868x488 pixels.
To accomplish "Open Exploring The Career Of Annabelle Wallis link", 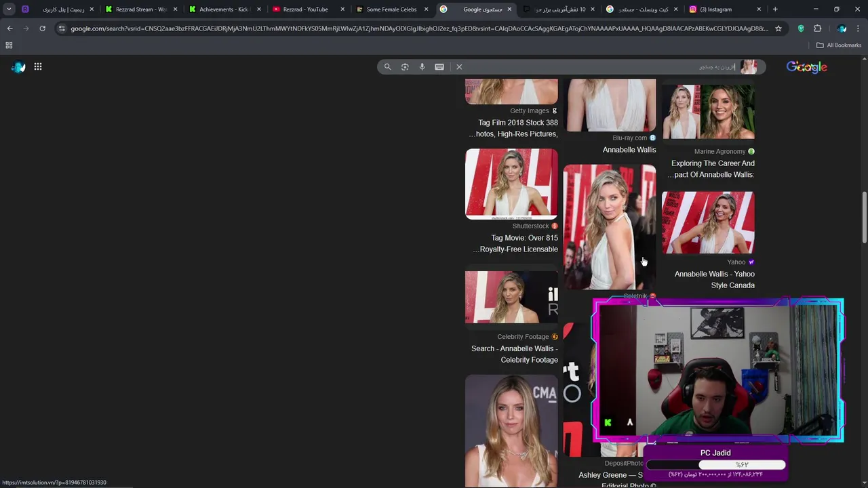I will [711, 169].
